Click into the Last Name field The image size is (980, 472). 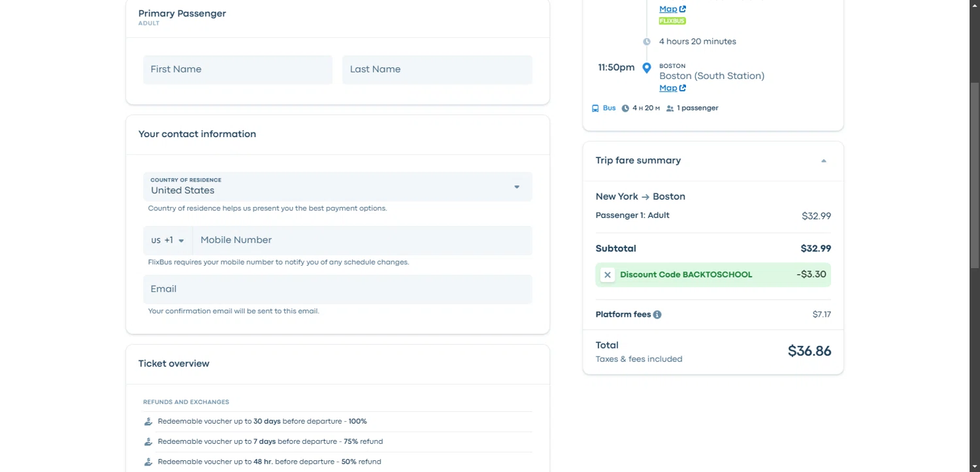437,69
